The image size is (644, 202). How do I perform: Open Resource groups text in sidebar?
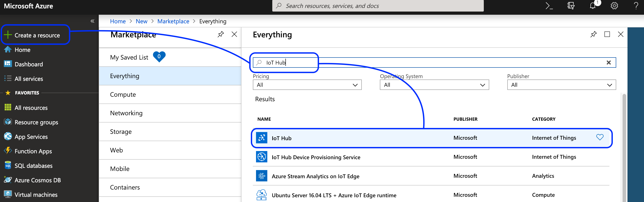pos(36,122)
